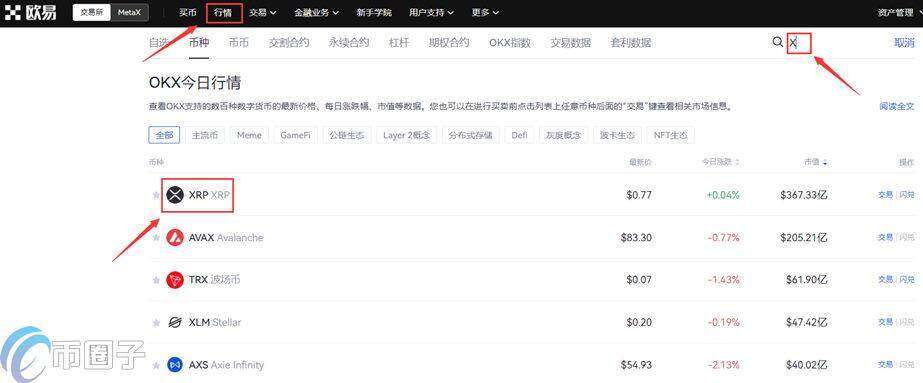Viewport: 923px width, 383px height.
Task: Click the -2.13% change value
Action: tap(723, 365)
